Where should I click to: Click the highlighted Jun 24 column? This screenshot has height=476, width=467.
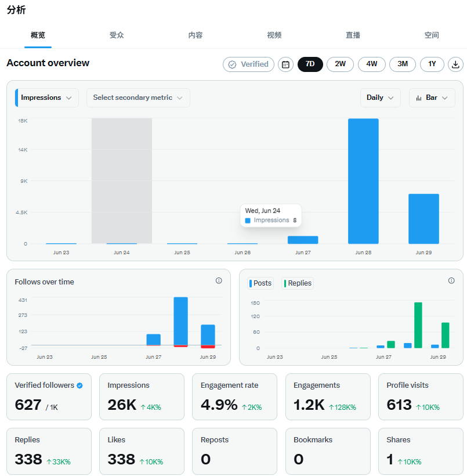(122, 181)
